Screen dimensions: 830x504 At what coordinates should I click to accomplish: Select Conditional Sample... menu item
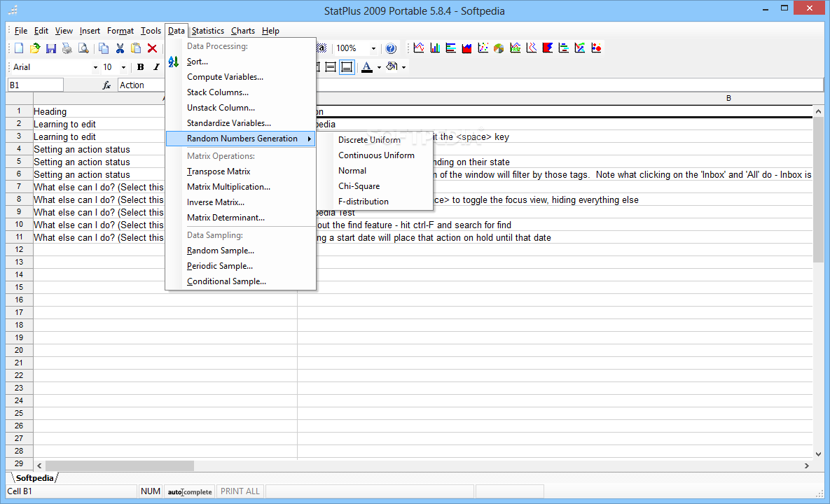241,281
